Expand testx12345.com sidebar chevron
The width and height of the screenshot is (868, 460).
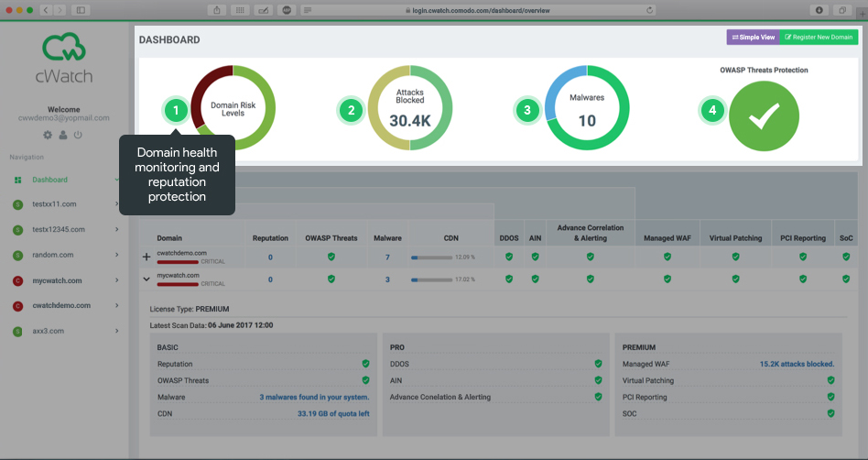pyautogui.click(x=117, y=229)
